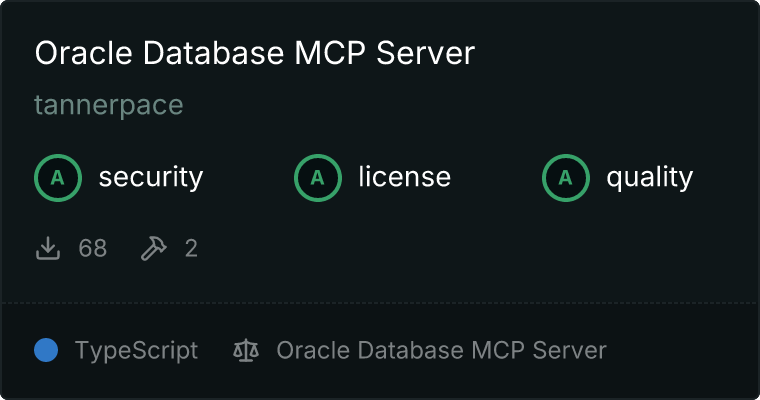Image resolution: width=760 pixels, height=400 pixels.
Task: Click empty card space right of tool count
Action: [x=480, y=248]
